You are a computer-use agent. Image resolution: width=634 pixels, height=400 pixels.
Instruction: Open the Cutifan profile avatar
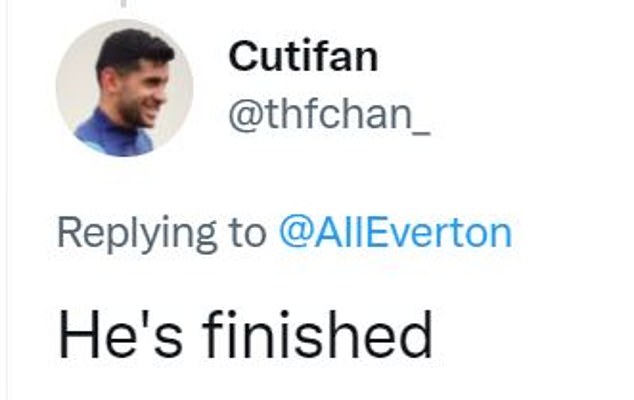(x=125, y=88)
